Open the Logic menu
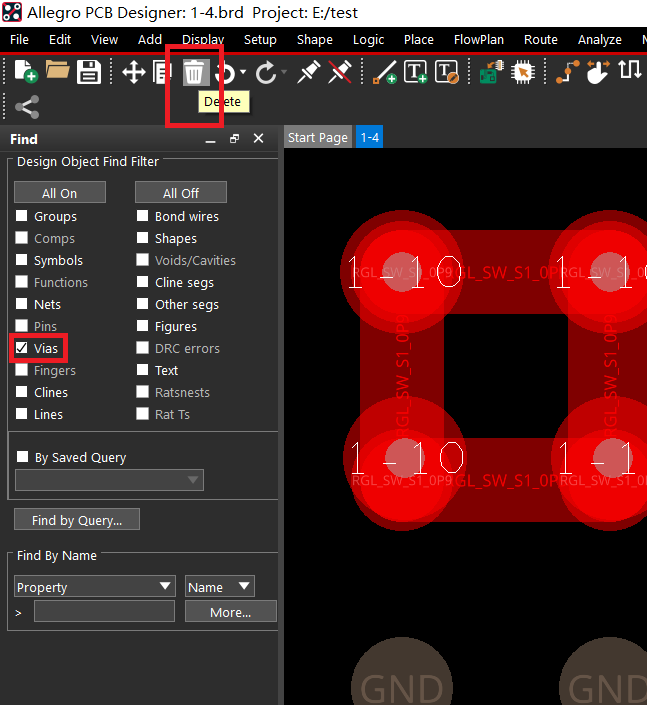The width and height of the screenshot is (647, 705). coord(368,40)
